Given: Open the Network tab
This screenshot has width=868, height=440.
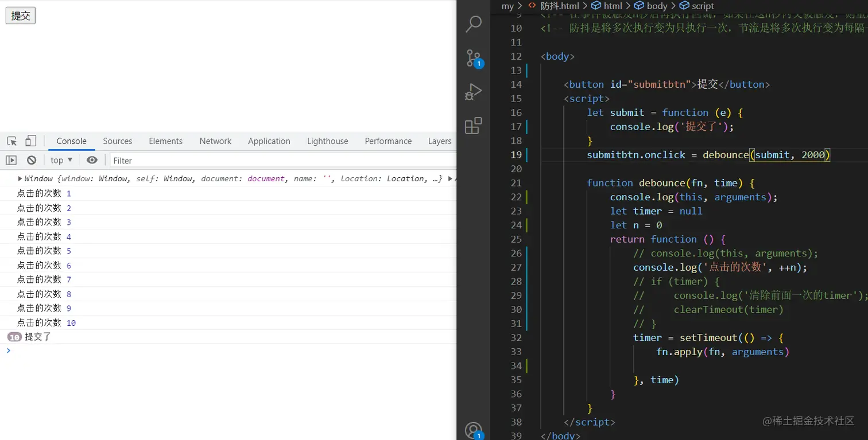Looking at the screenshot, I should (x=216, y=141).
